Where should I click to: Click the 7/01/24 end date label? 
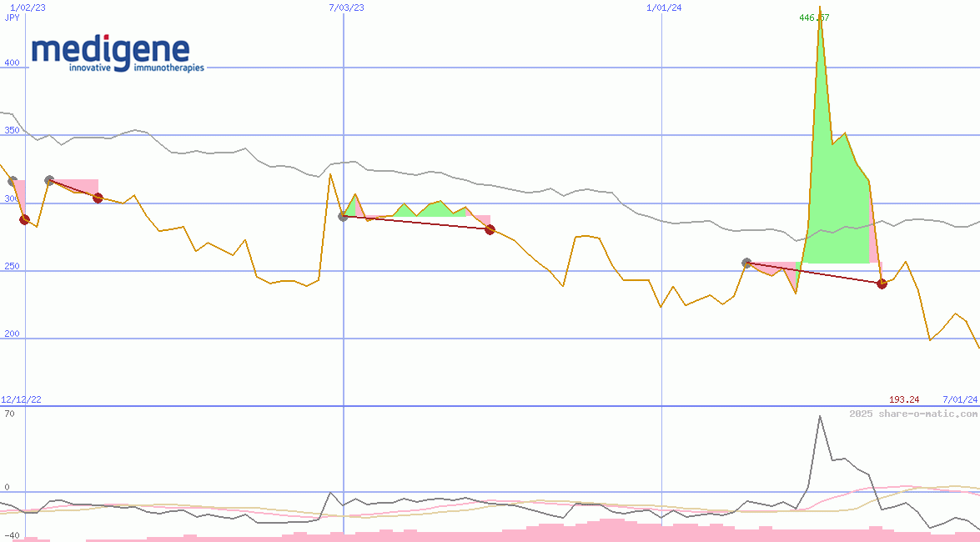point(959,399)
